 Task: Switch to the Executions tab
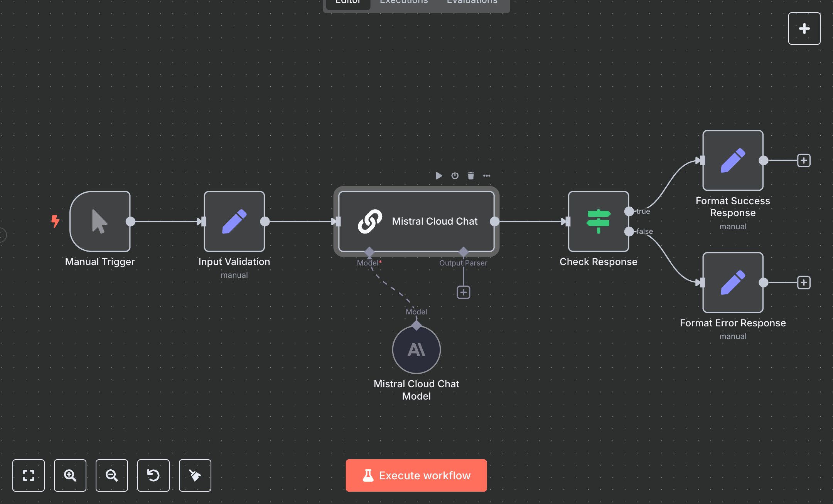[x=403, y=3]
